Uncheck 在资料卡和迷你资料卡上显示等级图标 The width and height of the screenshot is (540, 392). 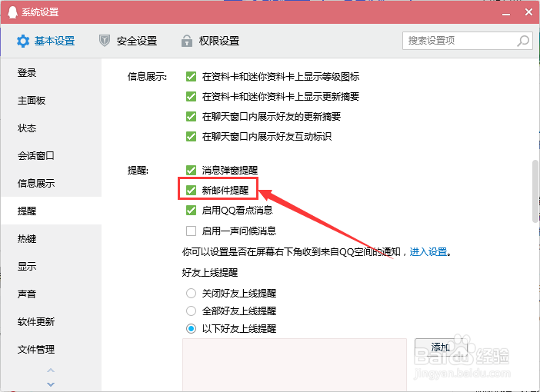191,76
